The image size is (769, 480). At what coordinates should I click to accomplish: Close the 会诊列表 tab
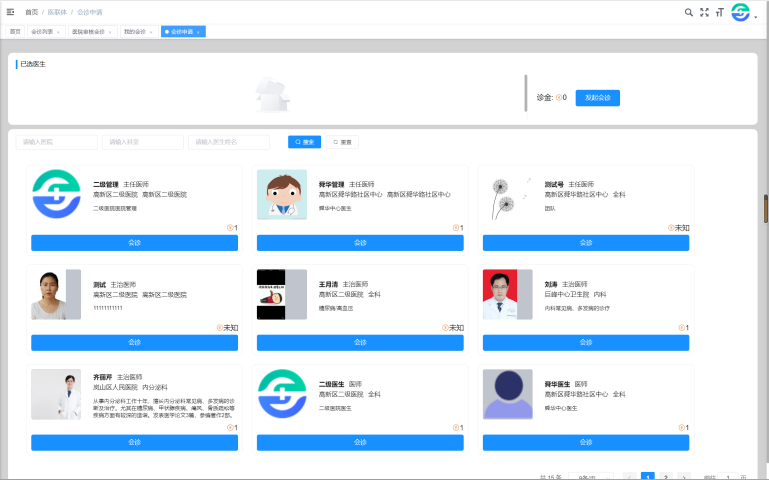(58, 32)
